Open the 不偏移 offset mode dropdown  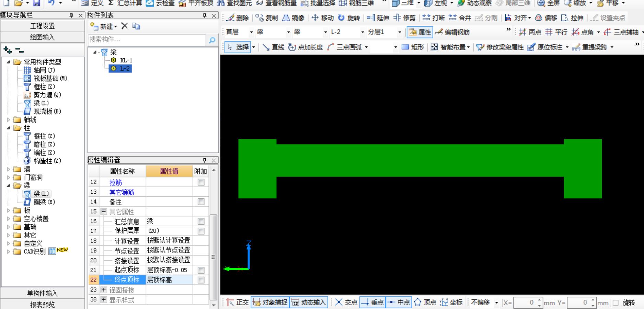click(x=496, y=303)
